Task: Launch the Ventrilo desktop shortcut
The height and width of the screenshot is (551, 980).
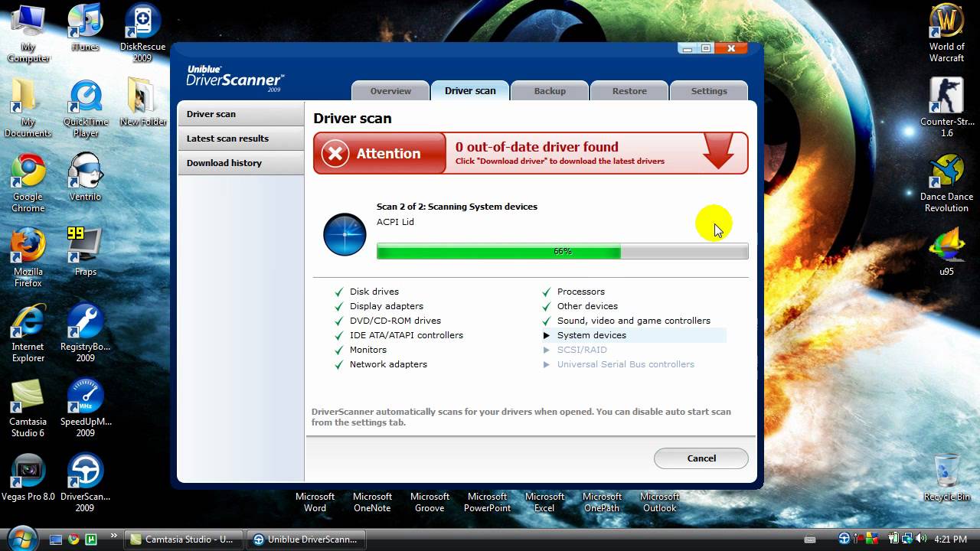Action: pyautogui.click(x=85, y=178)
